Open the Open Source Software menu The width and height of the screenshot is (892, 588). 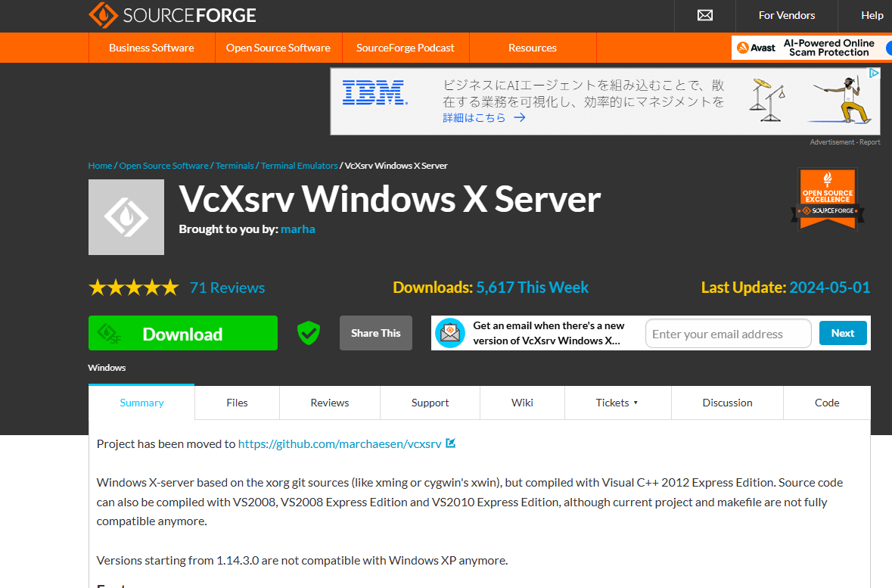(278, 48)
